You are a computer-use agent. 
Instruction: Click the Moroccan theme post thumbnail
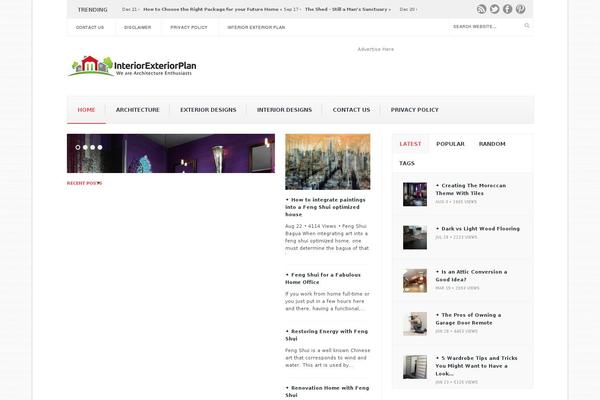pos(415,194)
